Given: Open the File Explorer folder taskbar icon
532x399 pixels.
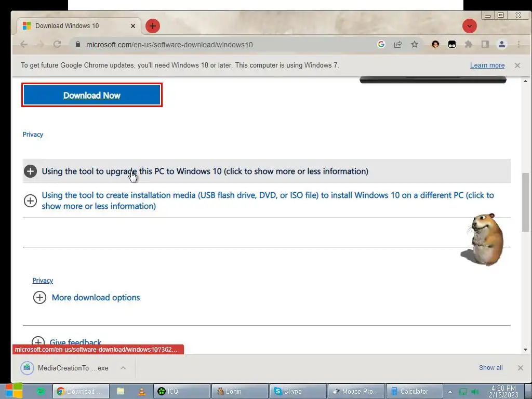Looking at the screenshot, I should point(121,391).
